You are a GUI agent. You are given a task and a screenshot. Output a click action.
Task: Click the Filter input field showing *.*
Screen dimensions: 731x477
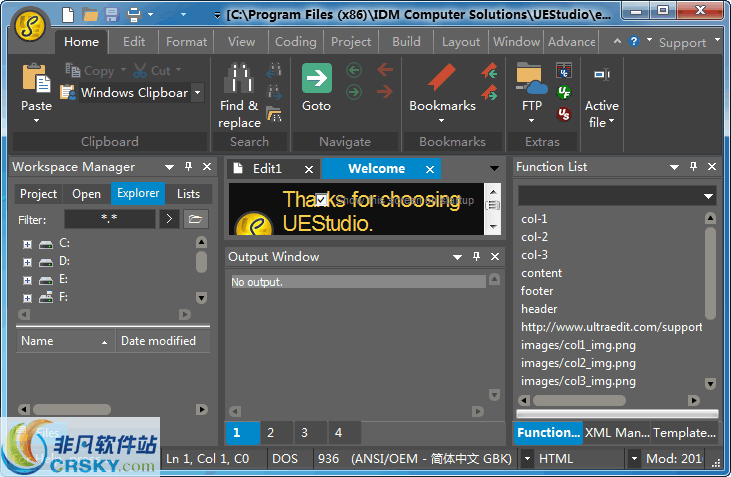point(110,219)
